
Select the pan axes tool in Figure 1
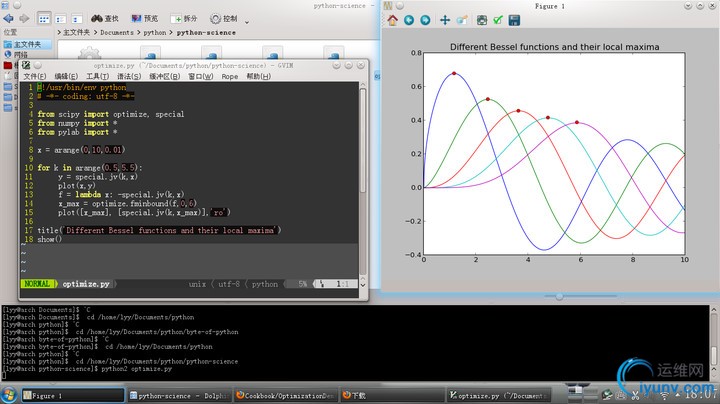coord(445,20)
